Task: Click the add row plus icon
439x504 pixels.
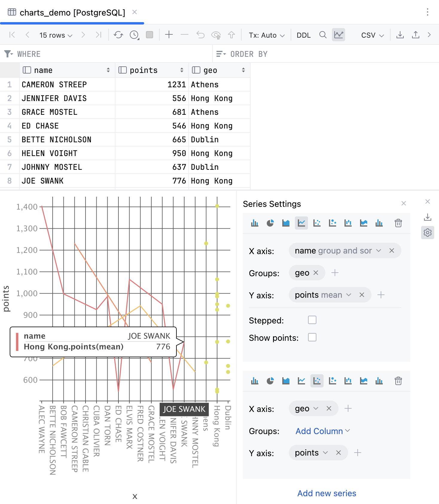Action: (x=169, y=35)
